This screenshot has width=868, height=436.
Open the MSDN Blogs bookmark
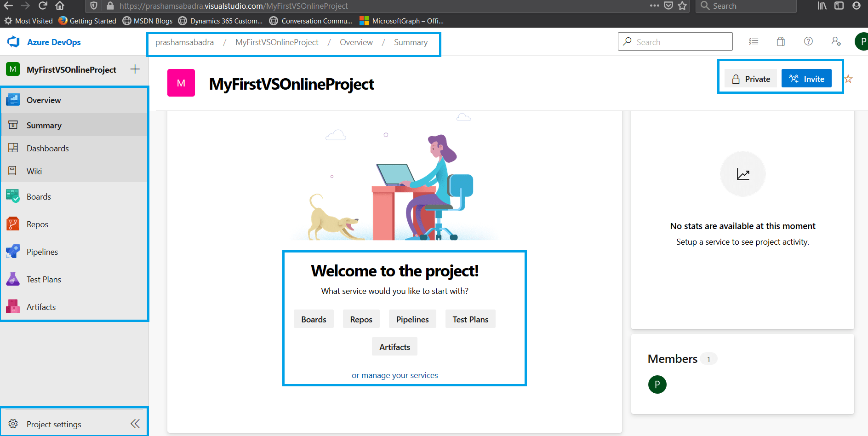click(x=148, y=21)
